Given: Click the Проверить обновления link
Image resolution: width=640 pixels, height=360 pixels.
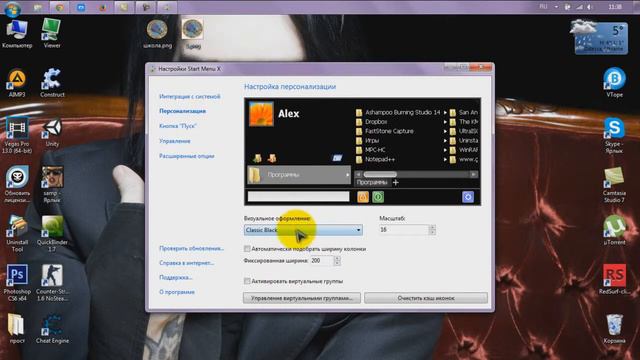Looking at the screenshot, I should pyautogui.click(x=191, y=248).
